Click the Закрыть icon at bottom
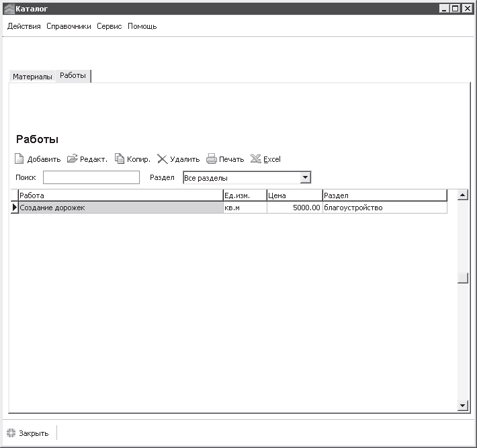The image size is (477, 448). pyautogui.click(x=11, y=433)
